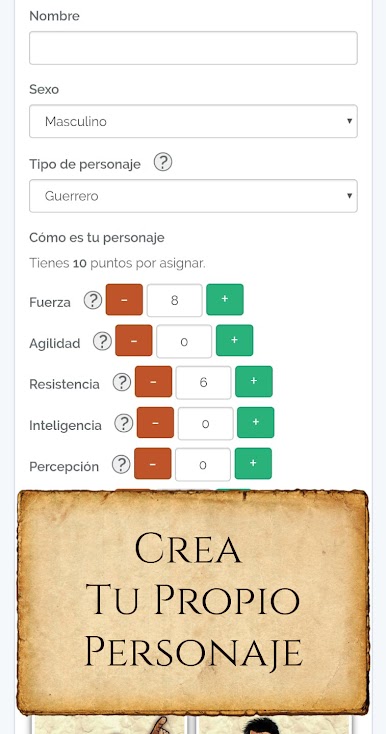Open help icon next to Tipo de personaje
The image size is (386, 734).
pyautogui.click(x=163, y=162)
